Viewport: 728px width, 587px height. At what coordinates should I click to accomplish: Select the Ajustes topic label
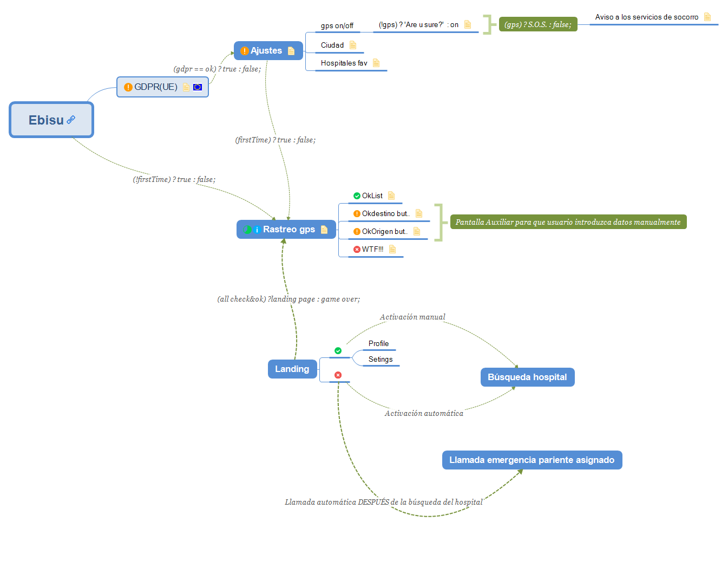(266, 51)
